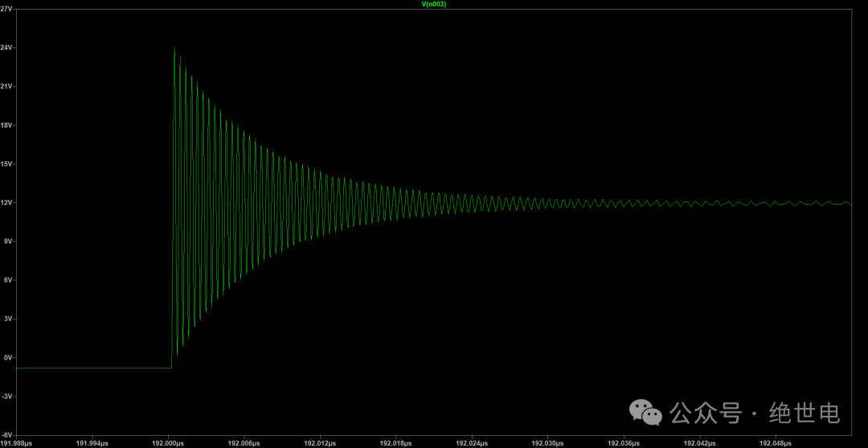This screenshot has width=868, height=448.
Task: Select the 24V vertical axis tick label
Action: tap(6, 48)
